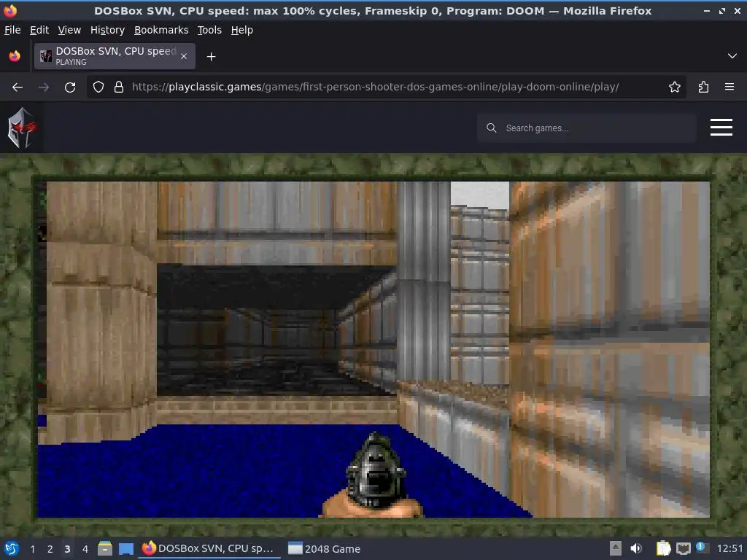Open the Bookmarks menu
The image size is (747, 560).
tap(161, 30)
